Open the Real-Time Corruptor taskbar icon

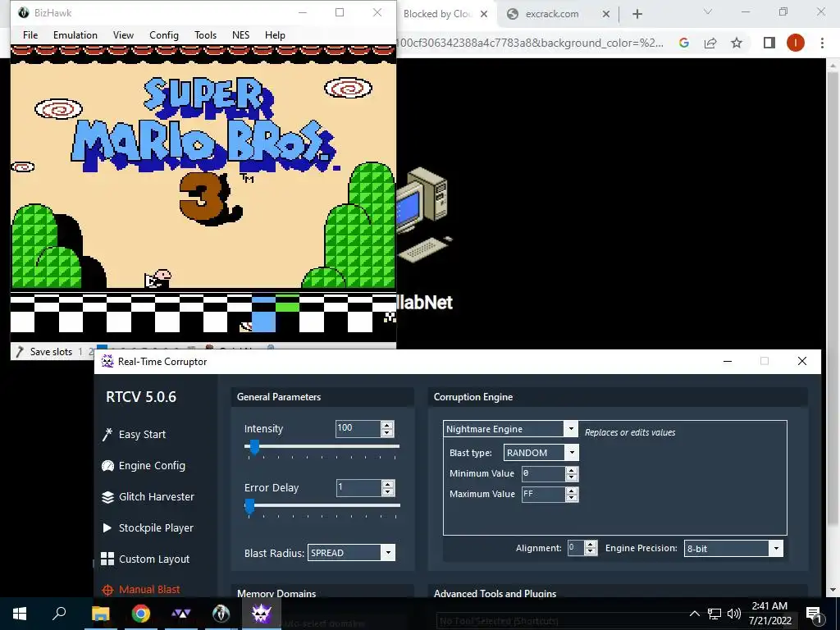coord(261,614)
